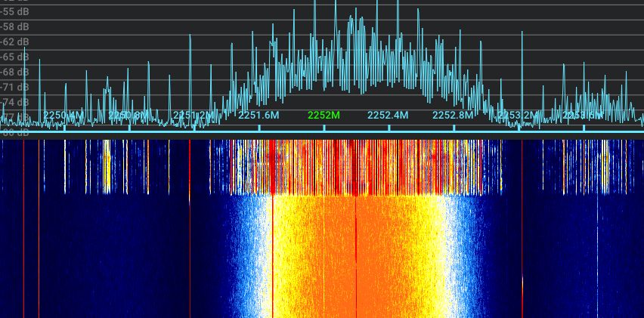Image resolution: width=644 pixels, height=318 pixels.
Task: Pick the 2250.8M frequency label
Action: (x=128, y=116)
